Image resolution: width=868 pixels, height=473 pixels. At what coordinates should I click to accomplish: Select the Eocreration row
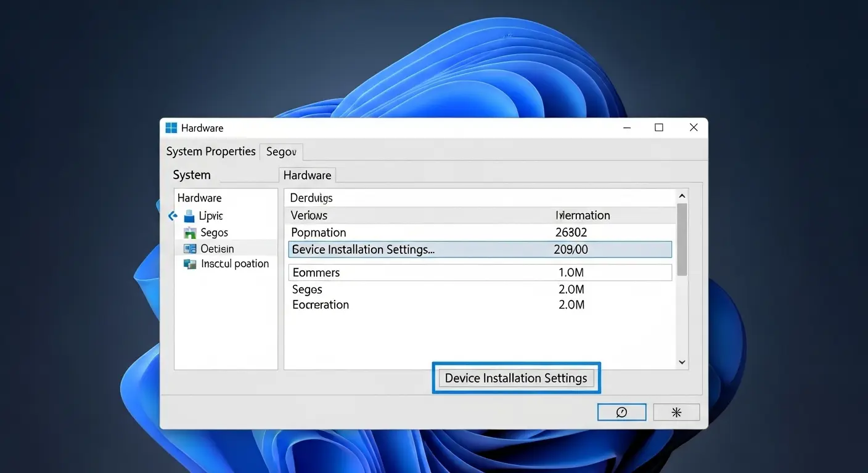pyautogui.click(x=480, y=305)
